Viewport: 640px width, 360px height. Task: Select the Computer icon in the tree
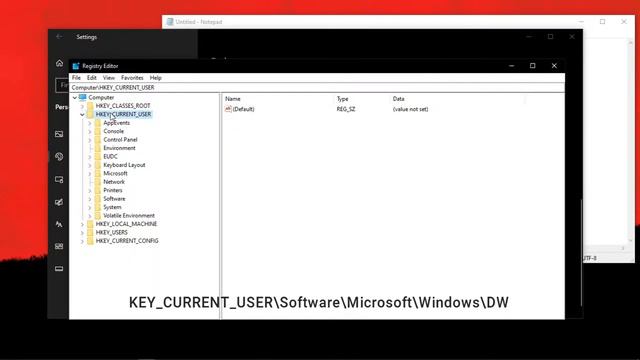(x=82, y=97)
